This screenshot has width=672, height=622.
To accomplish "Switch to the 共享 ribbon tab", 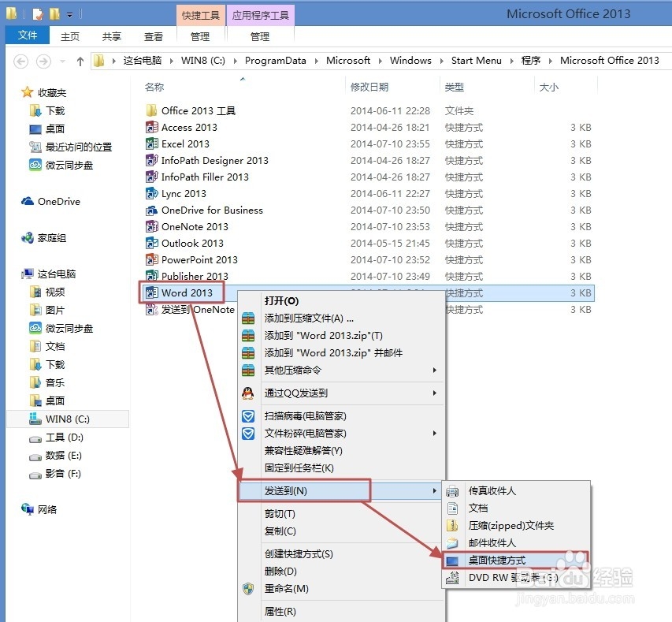I will pos(112,37).
